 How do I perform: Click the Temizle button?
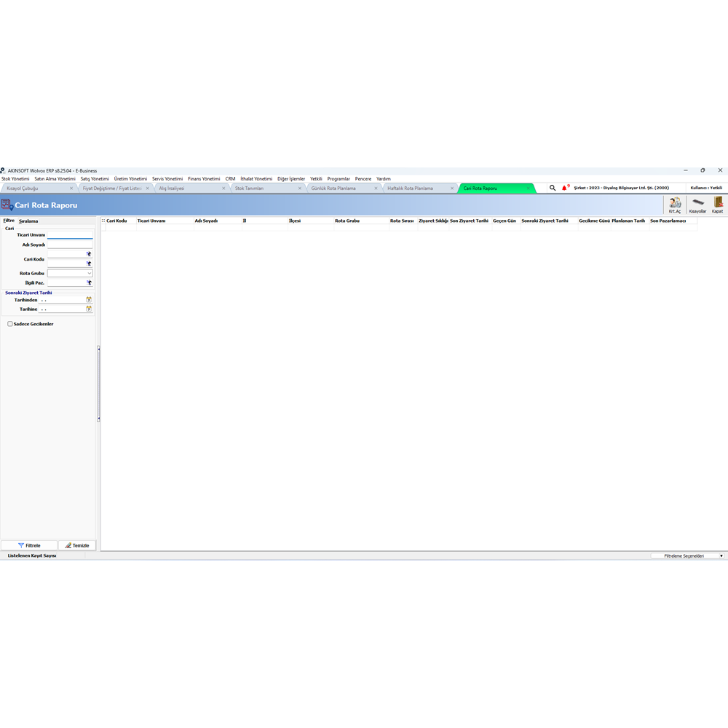coord(77,545)
